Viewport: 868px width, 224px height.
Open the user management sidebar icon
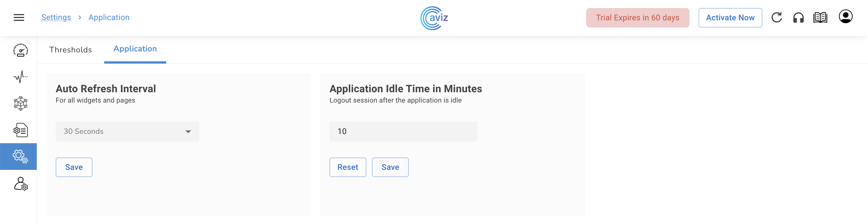point(21,184)
